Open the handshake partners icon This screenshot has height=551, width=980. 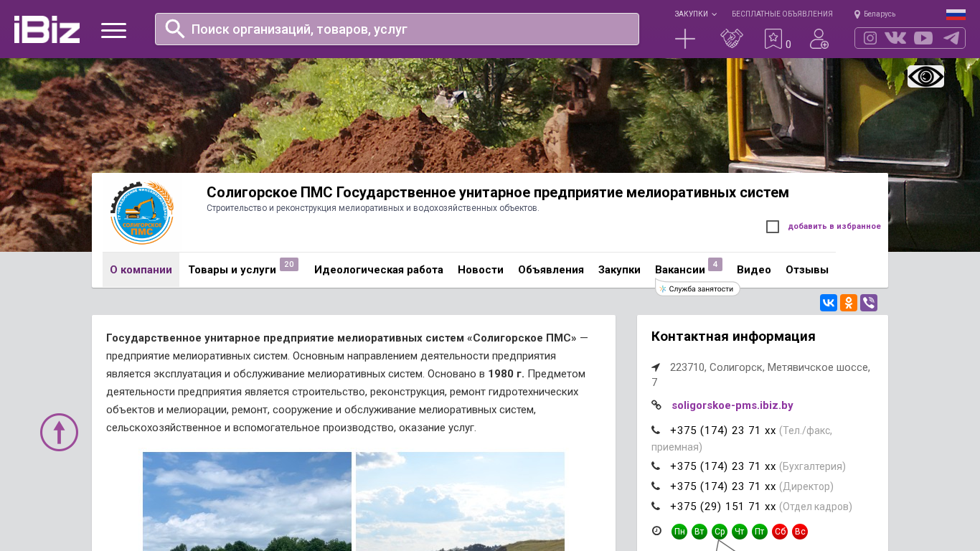point(732,39)
